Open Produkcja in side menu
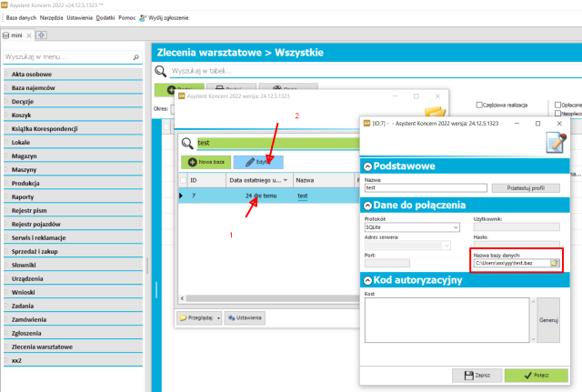The width and height of the screenshot is (582, 392). point(73,184)
